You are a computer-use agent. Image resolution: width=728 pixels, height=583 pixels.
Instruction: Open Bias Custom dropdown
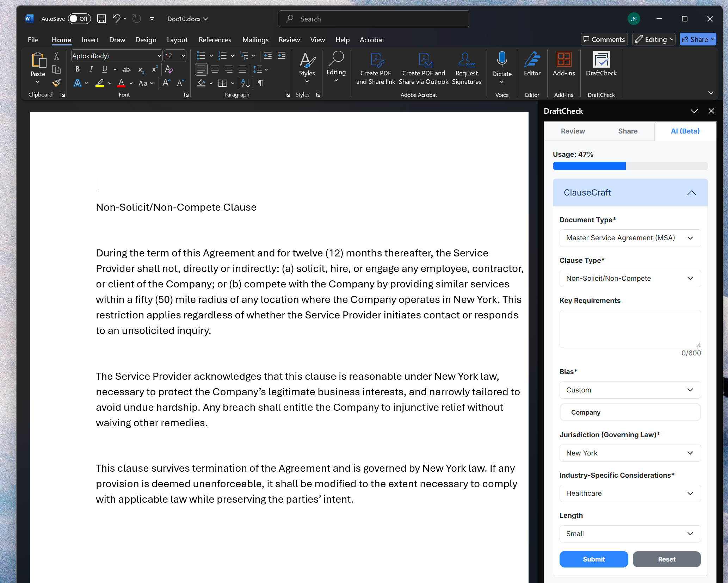coord(630,390)
